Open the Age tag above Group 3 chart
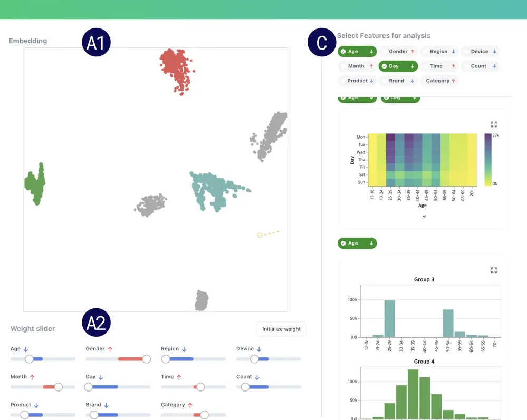 point(357,243)
